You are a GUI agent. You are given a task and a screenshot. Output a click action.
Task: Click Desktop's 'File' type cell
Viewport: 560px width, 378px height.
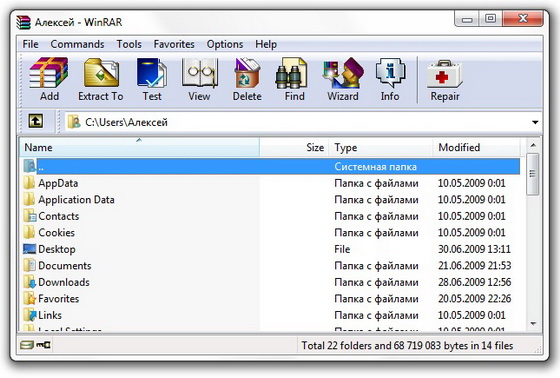pos(342,249)
